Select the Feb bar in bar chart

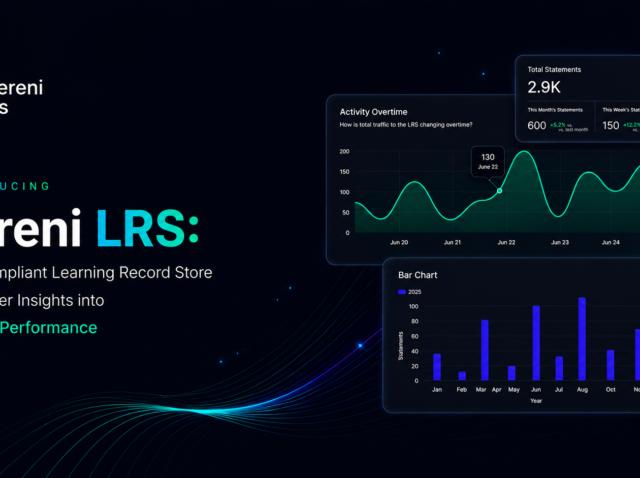point(462,376)
